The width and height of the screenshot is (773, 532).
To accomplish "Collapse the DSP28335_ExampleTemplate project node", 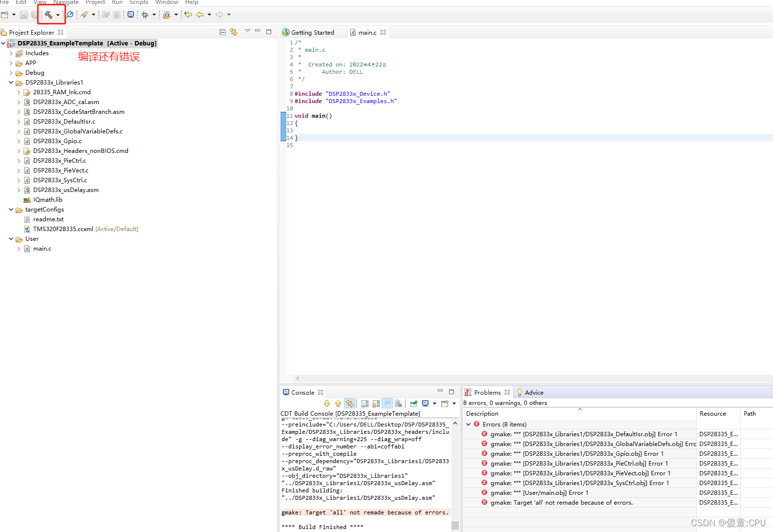I will [x=3, y=43].
